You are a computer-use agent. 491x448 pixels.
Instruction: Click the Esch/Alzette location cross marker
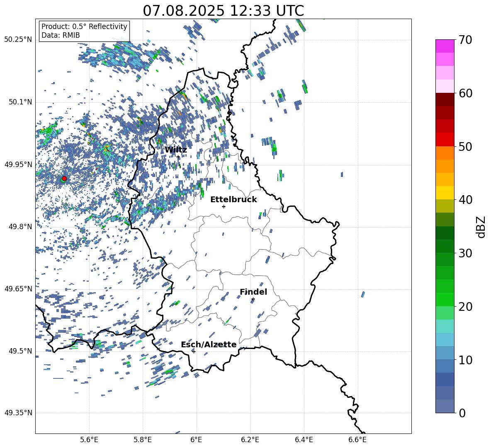click(x=194, y=351)
